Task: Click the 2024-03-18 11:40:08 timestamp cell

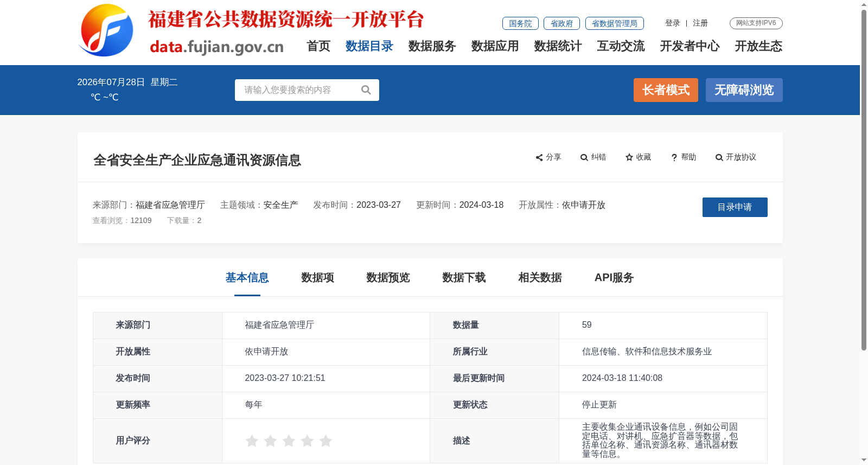Action: 622,378
